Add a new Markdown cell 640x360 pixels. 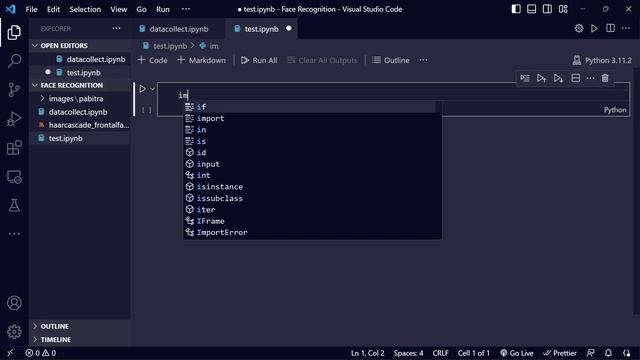pos(201,60)
